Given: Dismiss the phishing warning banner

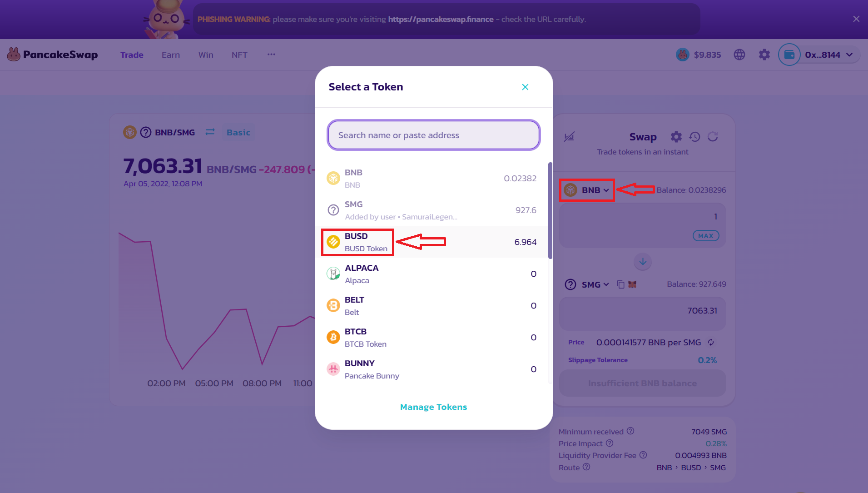Looking at the screenshot, I should click(856, 19).
